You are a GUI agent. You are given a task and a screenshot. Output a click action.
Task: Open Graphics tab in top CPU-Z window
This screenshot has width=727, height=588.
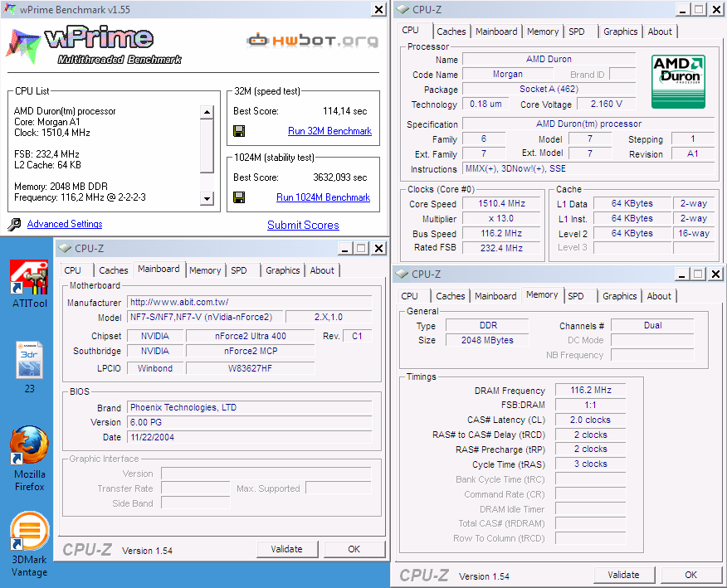621,32
